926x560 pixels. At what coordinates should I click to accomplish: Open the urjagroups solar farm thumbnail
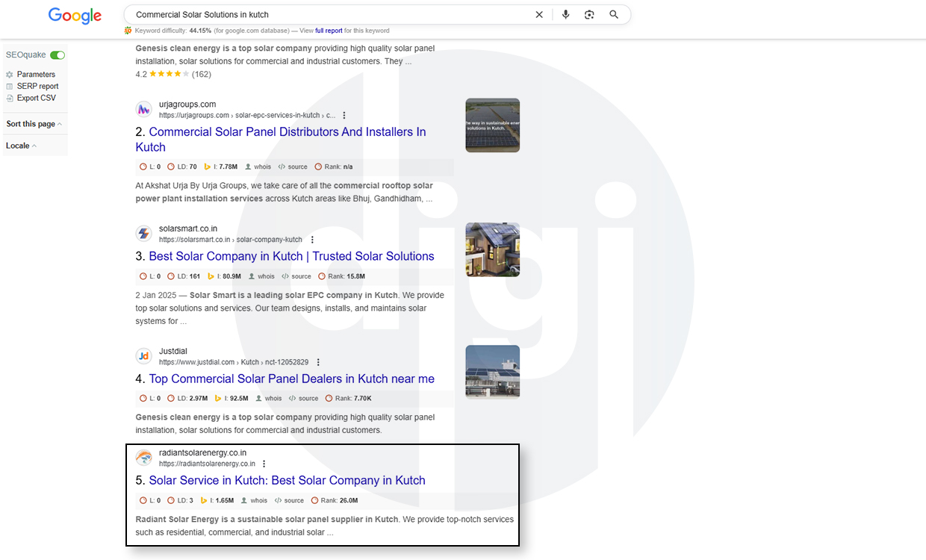point(492,125)
